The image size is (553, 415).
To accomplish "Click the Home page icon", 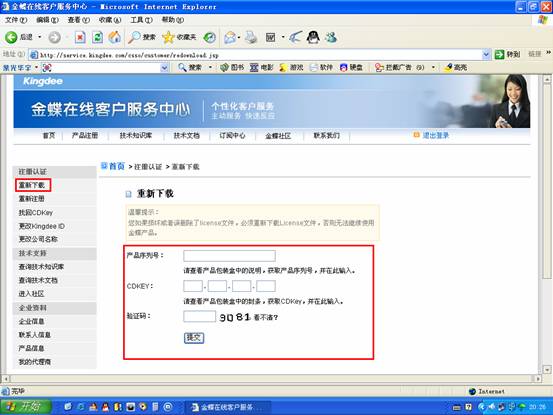I will coord(115,37).
